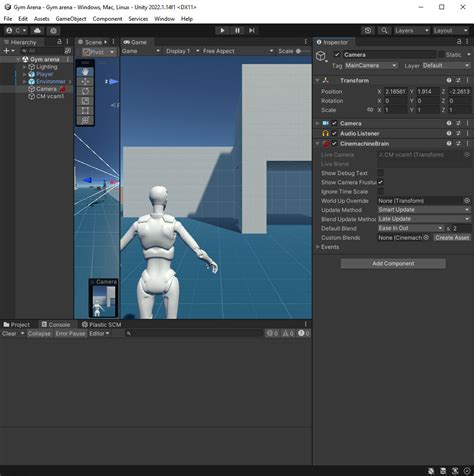Open the Free Aspect dropdown
The width and height of the screenshot is (474, 476).
pos(238,51)
